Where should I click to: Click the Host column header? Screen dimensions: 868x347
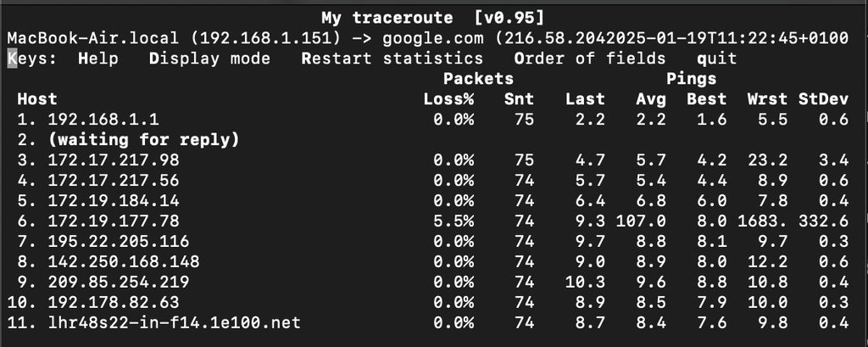click(x=37, y=99)
